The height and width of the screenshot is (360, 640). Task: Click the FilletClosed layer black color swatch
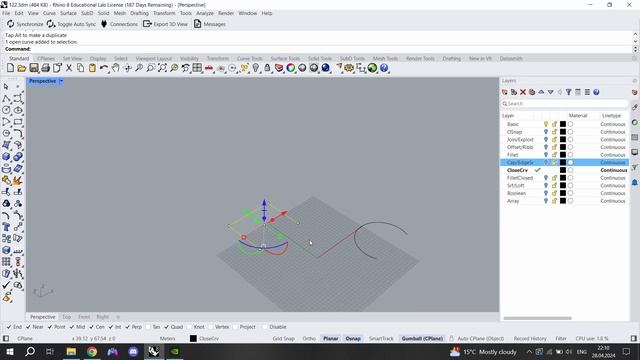pyautogui.click(x=563, y=178)
